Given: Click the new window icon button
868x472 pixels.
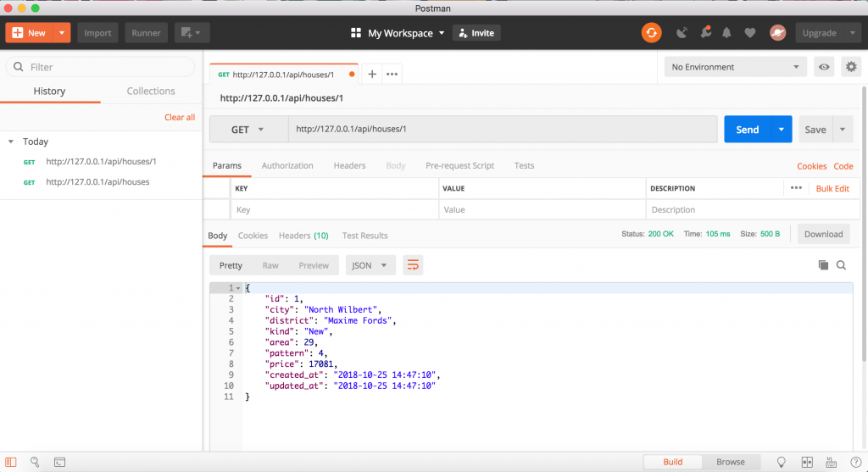Looking at the screenshot, I should [x=192, y=33].
